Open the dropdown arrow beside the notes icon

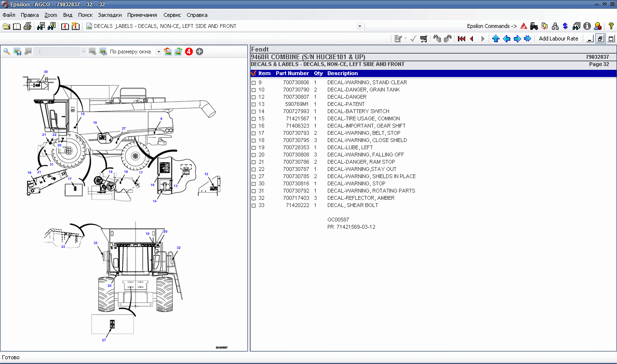405,39
